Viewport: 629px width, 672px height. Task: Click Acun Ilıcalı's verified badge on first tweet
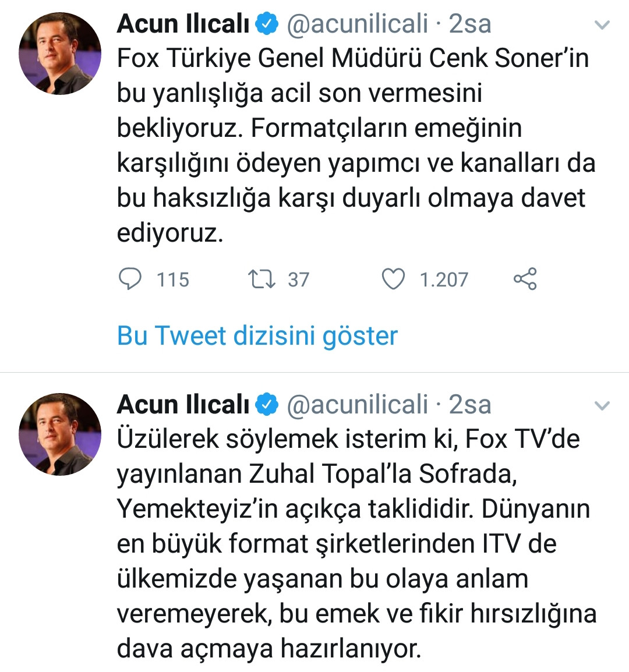tap(267, 24)
